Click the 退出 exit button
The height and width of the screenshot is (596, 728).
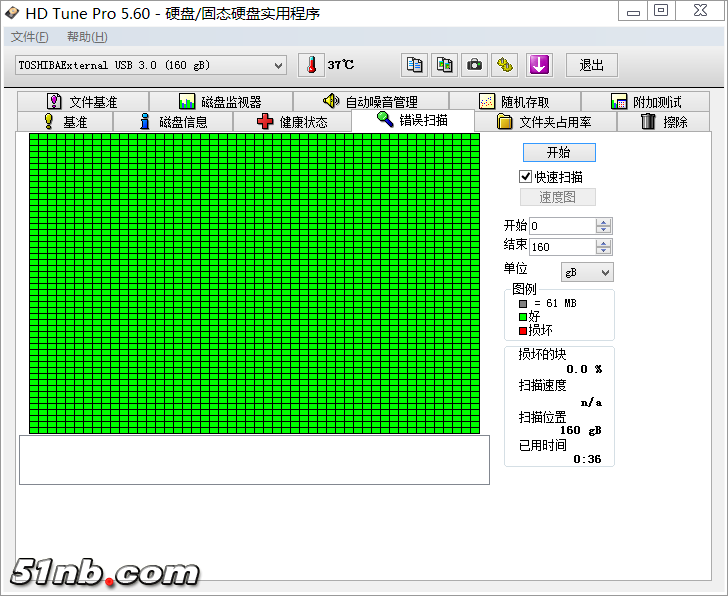(x=592, y=65)
